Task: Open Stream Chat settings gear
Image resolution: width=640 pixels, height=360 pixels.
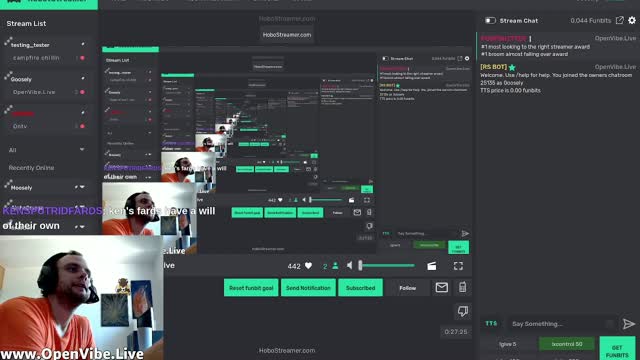Action: 632,20
